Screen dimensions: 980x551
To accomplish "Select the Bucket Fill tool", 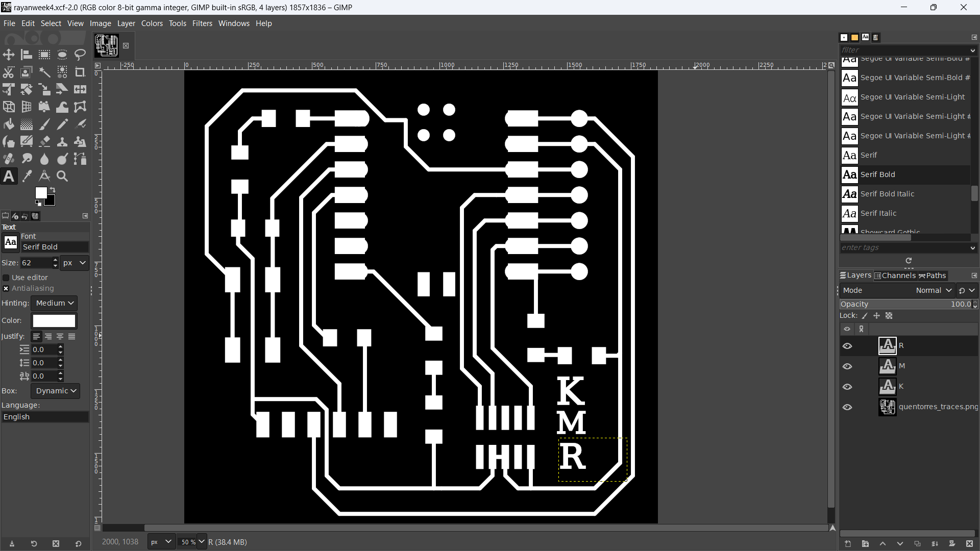I will click(9, 124).
